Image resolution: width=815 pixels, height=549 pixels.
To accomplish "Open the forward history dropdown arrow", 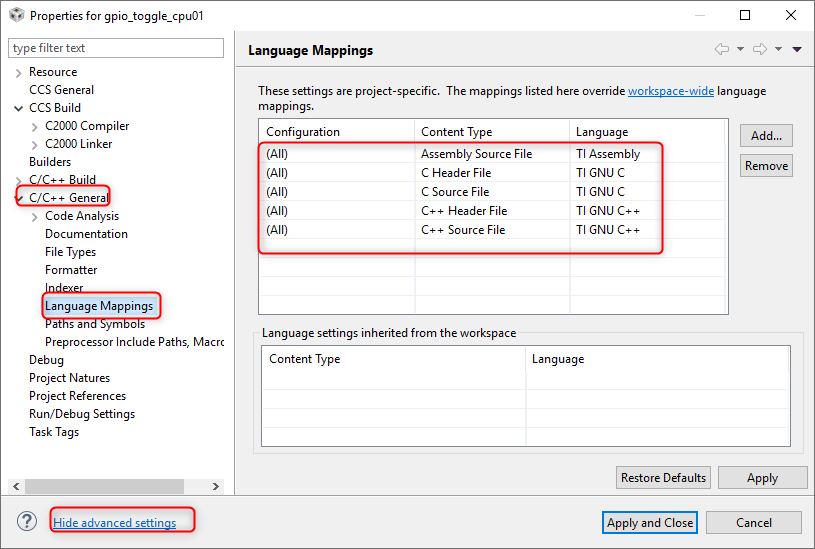I will tap(778, 50).
